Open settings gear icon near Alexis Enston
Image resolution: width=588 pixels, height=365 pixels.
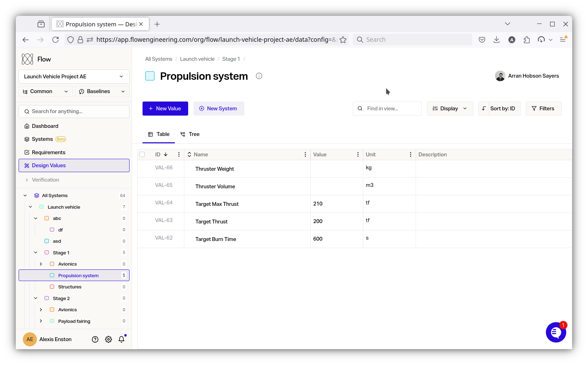[108, 339]
